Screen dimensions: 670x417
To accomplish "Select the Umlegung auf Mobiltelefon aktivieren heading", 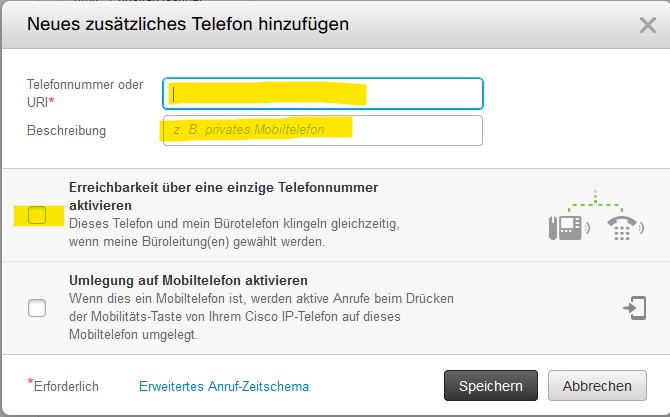I will click(x=188, y=280).
